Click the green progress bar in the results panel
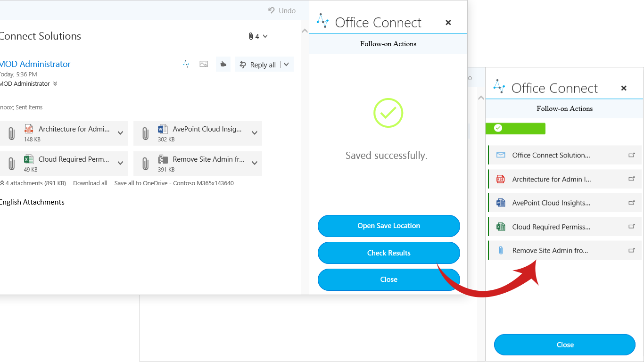The height and width of the screenshot is (362, 644). pos(515,128)
